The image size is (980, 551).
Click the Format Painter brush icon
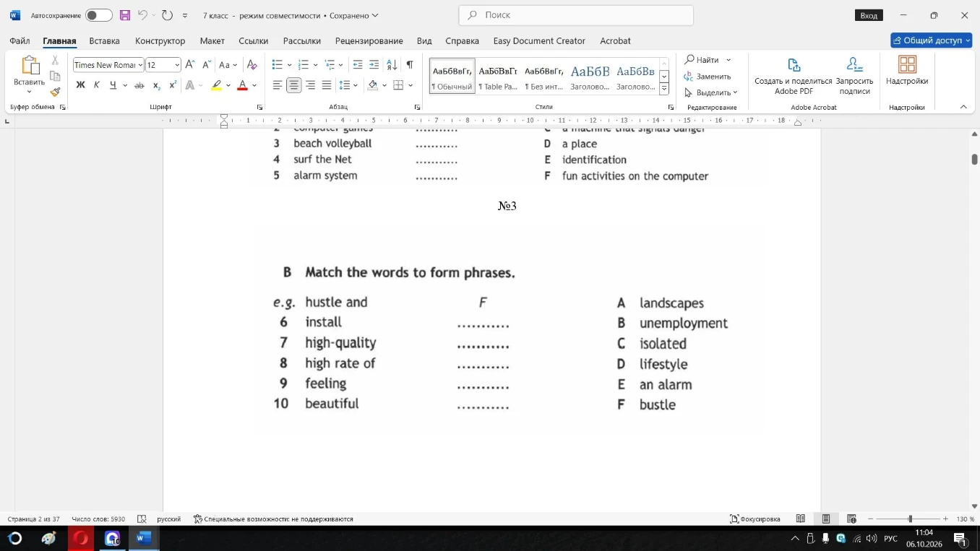click(55, 92)
